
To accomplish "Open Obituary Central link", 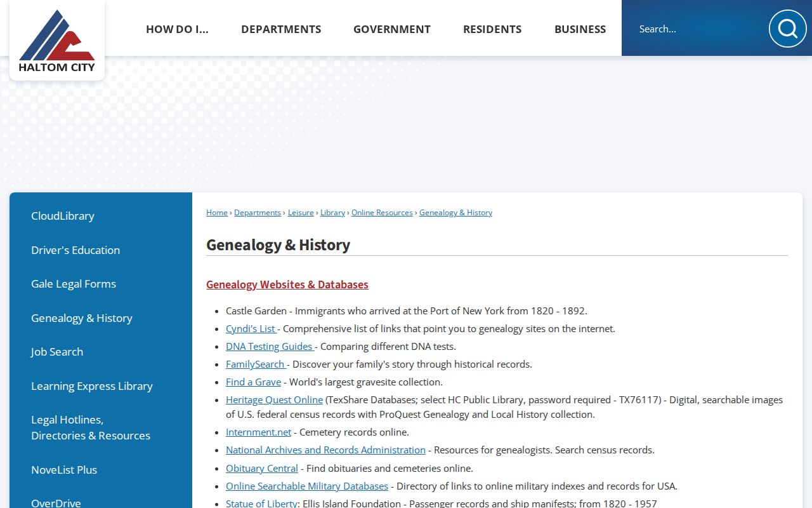I will click(x=262, y=469).
